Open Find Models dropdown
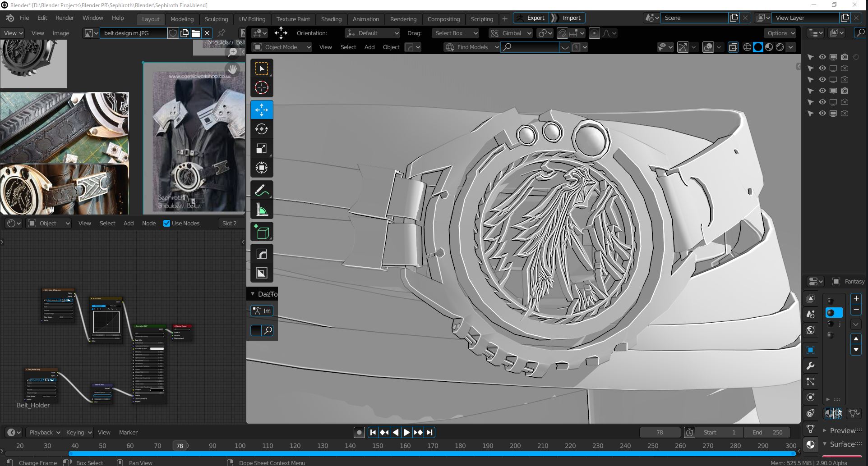The height and width of the screenshot is (466, 868). 471,47
